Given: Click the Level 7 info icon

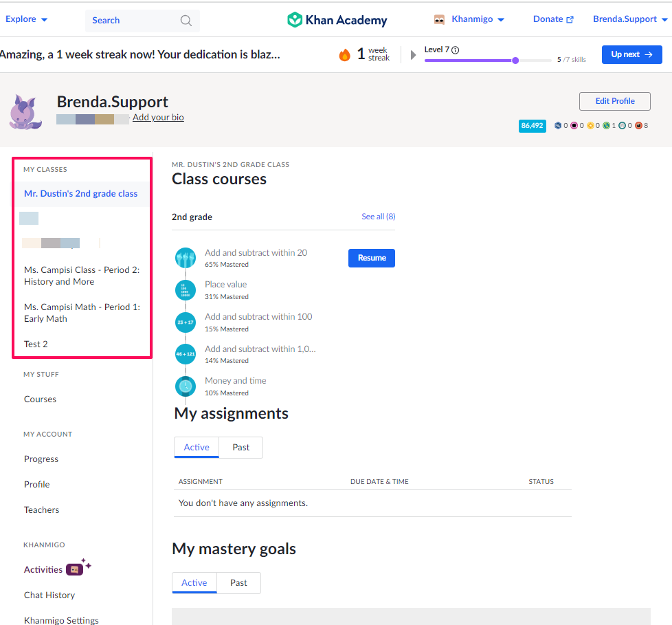Looking at the screenshot, I should (455, 50).
